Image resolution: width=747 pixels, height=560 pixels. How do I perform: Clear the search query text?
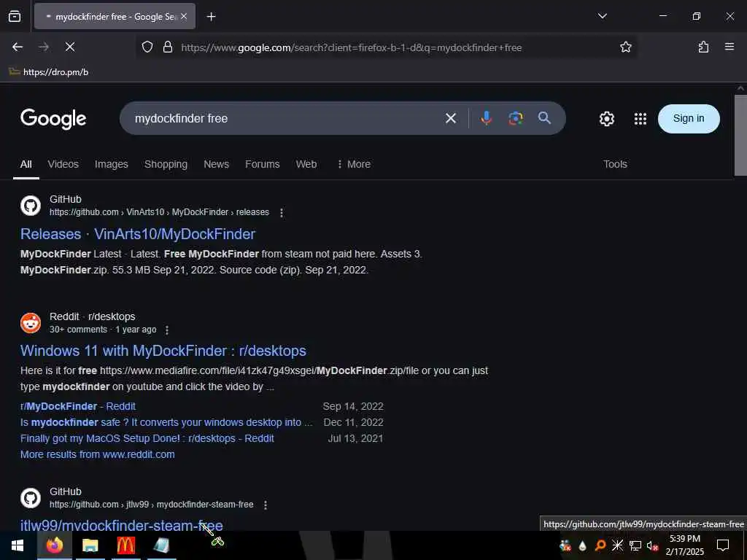pos(450,118)
